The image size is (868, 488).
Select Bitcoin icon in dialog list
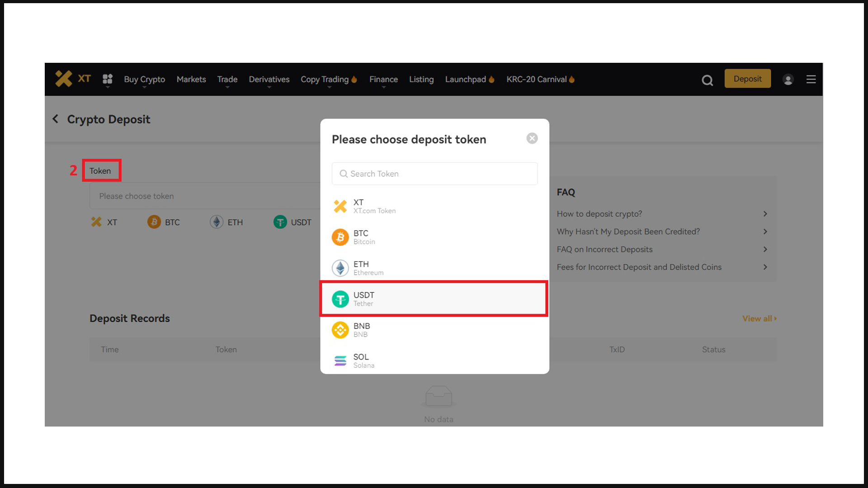[340, 237]
